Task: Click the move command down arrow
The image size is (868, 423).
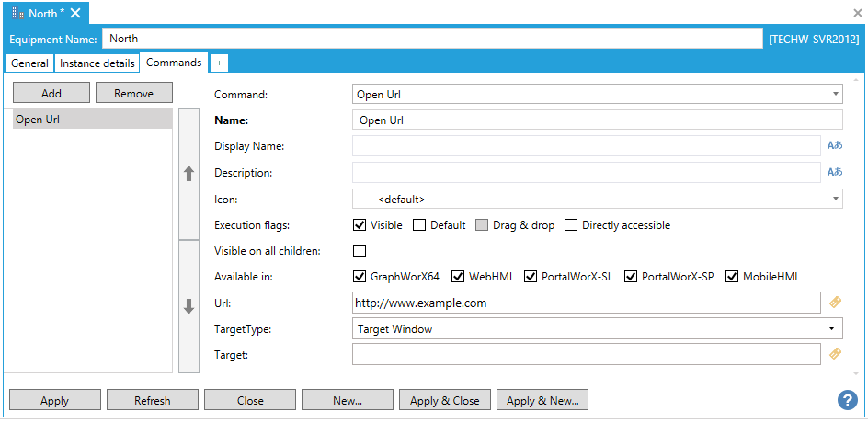Action: click(188, 306)
